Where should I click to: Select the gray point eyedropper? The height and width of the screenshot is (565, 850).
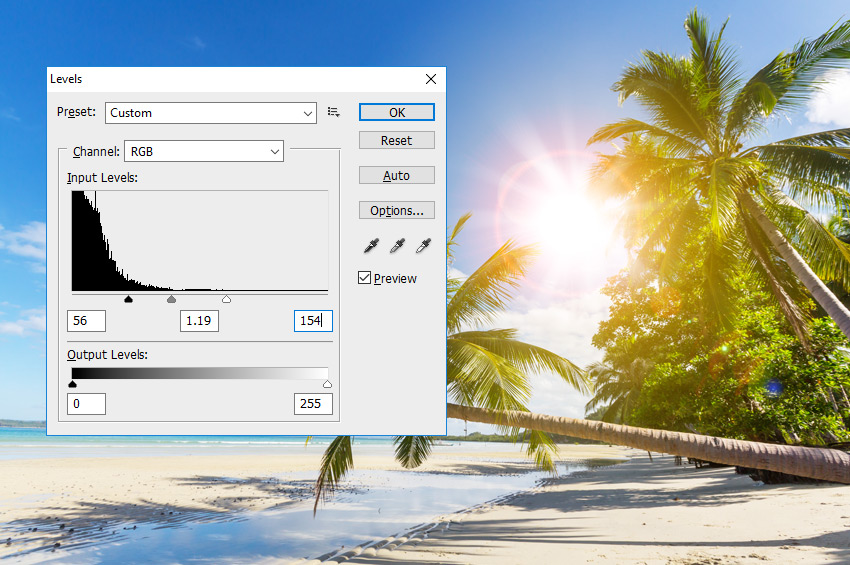coord(397,246)
